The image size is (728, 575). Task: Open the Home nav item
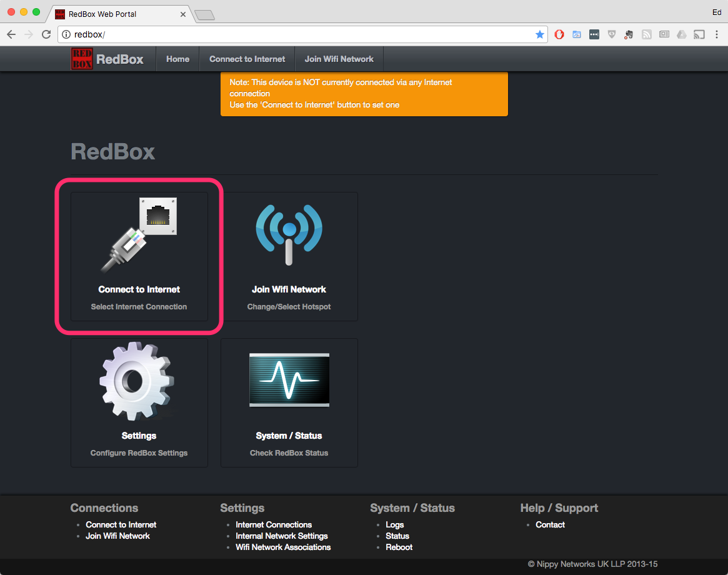tap(178, 59)
